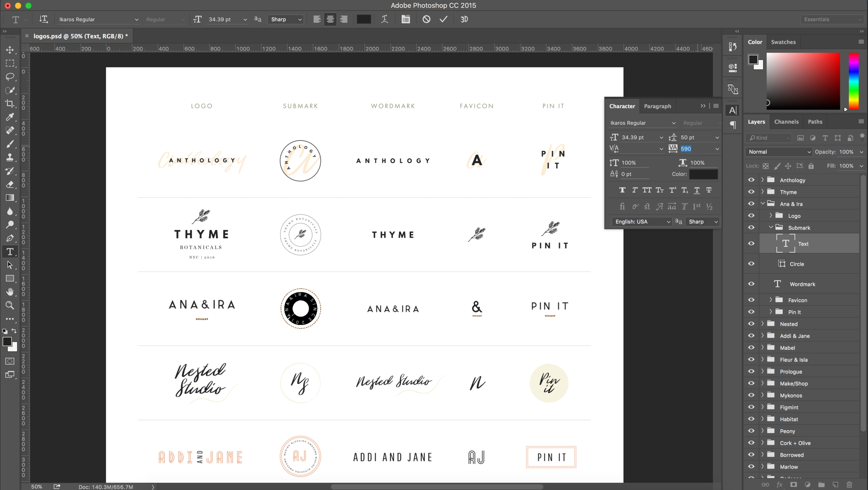Viewport: 868px width, 490px height.
Task: Open the Paragraph panel dock icon
Action: point(733,125)
